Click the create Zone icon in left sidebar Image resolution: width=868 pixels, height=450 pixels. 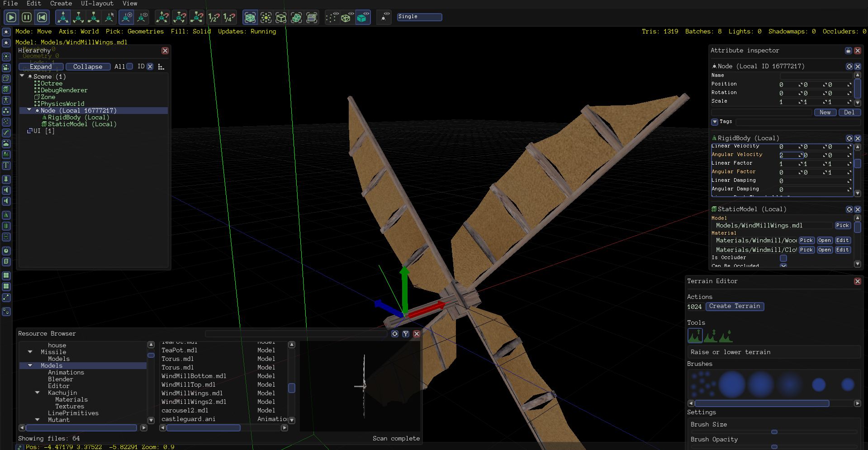(x=6, y=79)
